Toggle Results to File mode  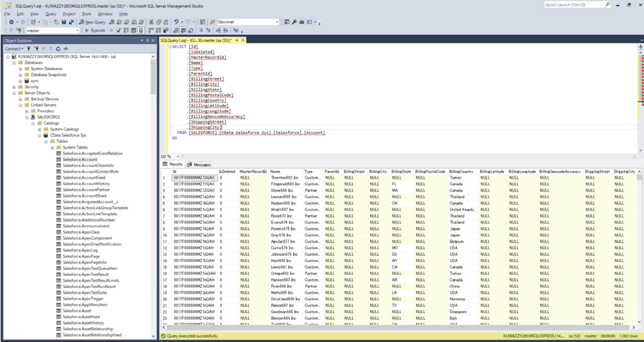click(191, 31)
